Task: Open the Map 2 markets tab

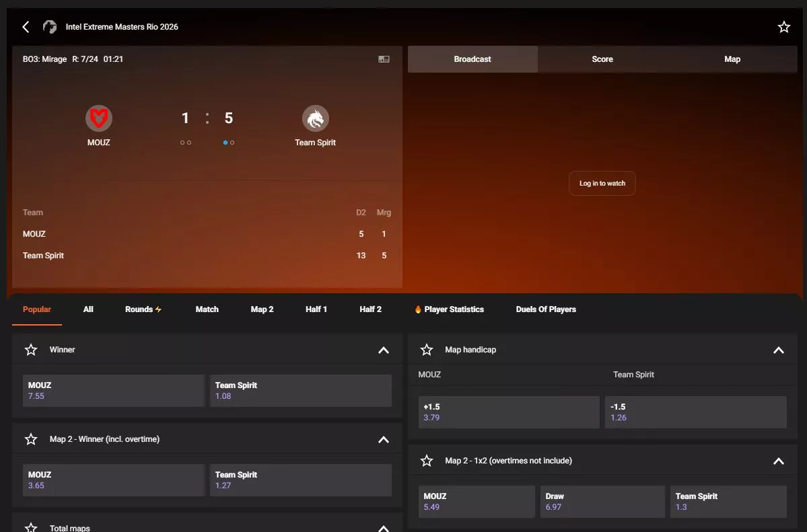Action: (262, 309)
